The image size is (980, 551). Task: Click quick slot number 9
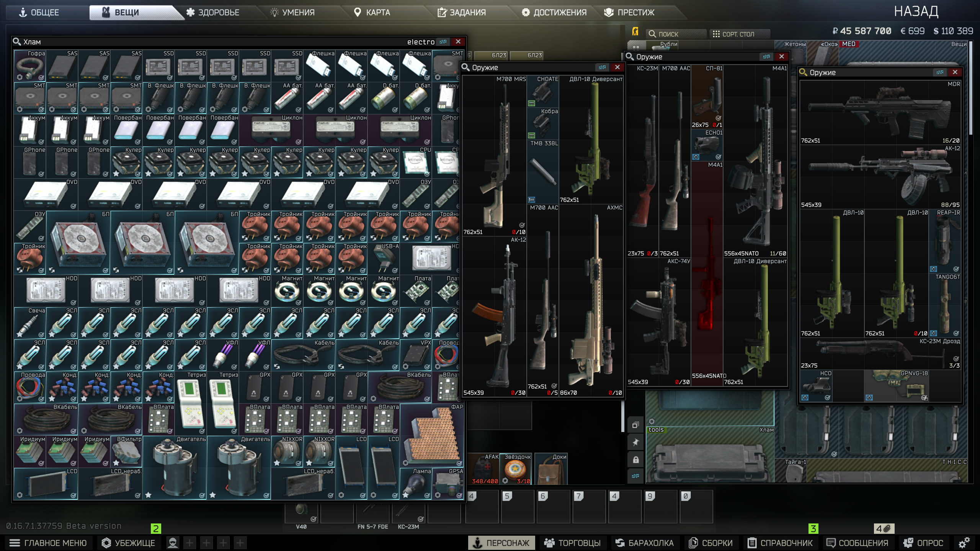[x=660, y=506]
